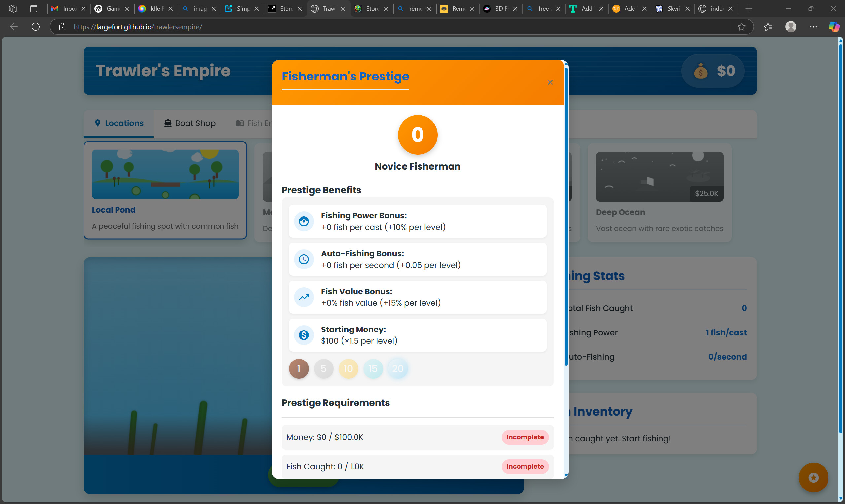Click the Auto-Fishing Bonus clock icon
Screen dimensions: 845x504
[304, 259]
